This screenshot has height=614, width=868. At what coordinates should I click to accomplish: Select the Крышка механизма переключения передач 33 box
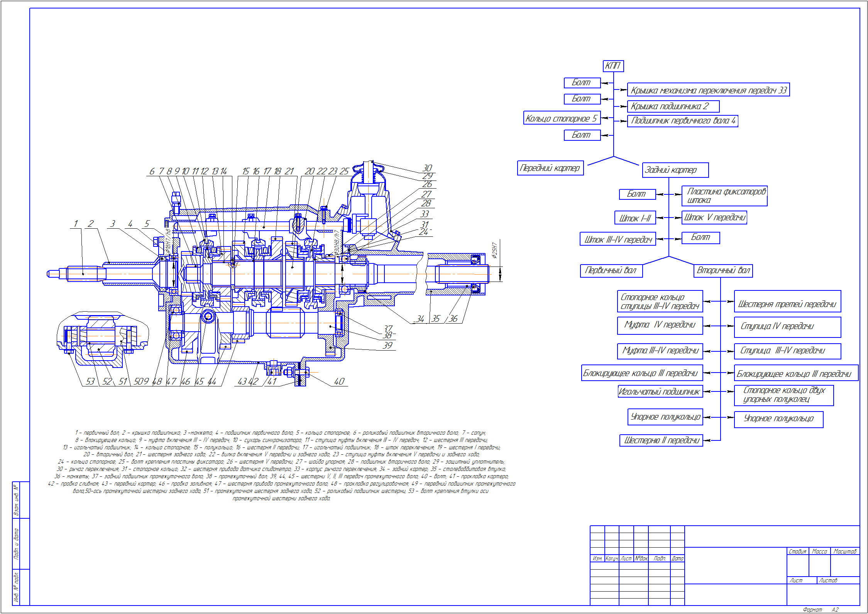click(708, 90)
